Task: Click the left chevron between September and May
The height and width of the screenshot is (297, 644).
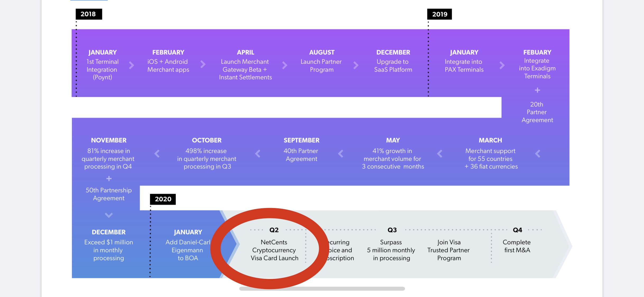Action: (341, 154)
